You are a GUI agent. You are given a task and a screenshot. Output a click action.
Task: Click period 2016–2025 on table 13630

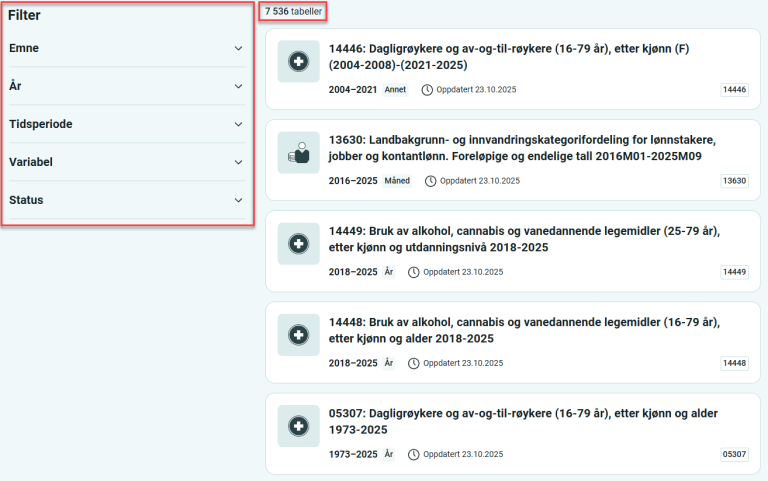[353, 181]
